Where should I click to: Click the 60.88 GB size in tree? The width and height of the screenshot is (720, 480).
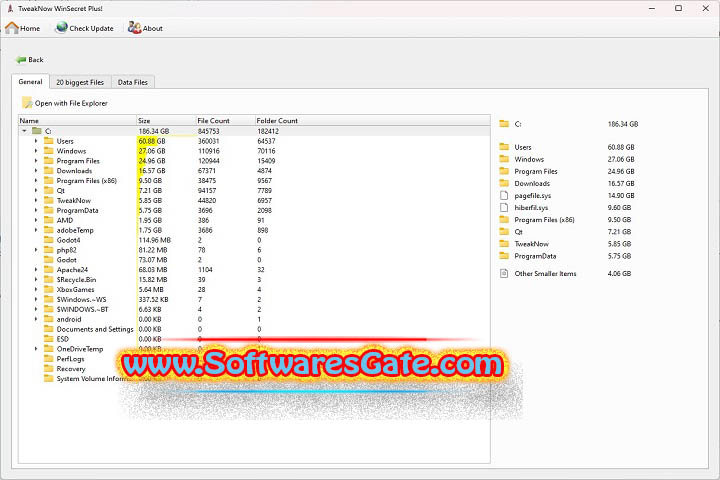pyautogui.click(x=152, y=141)
